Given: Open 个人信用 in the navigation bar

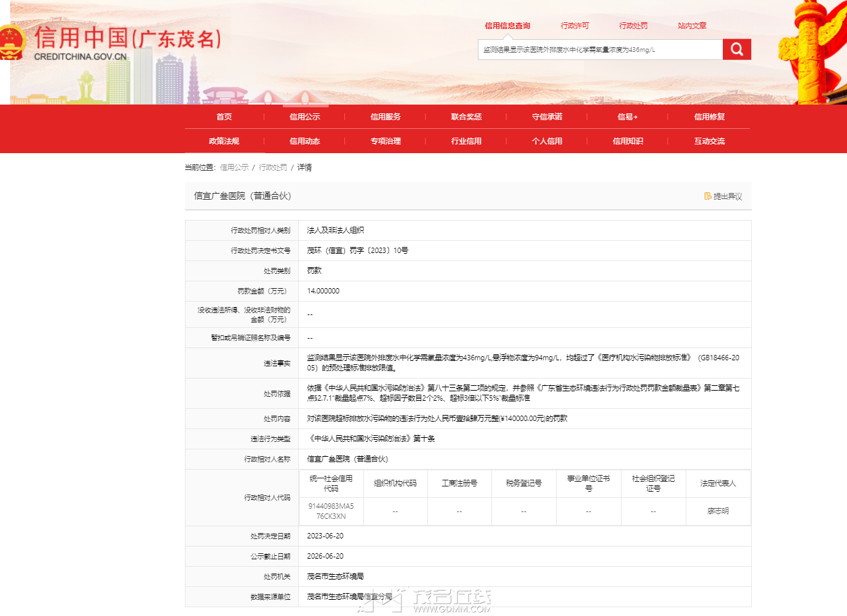Looking at the screenshot, I should click(547, 141).
